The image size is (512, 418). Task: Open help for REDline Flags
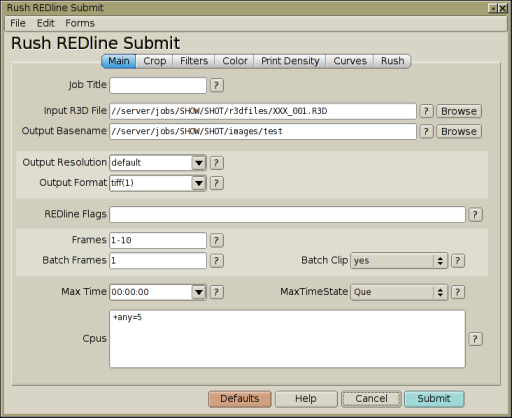[475, 215]
